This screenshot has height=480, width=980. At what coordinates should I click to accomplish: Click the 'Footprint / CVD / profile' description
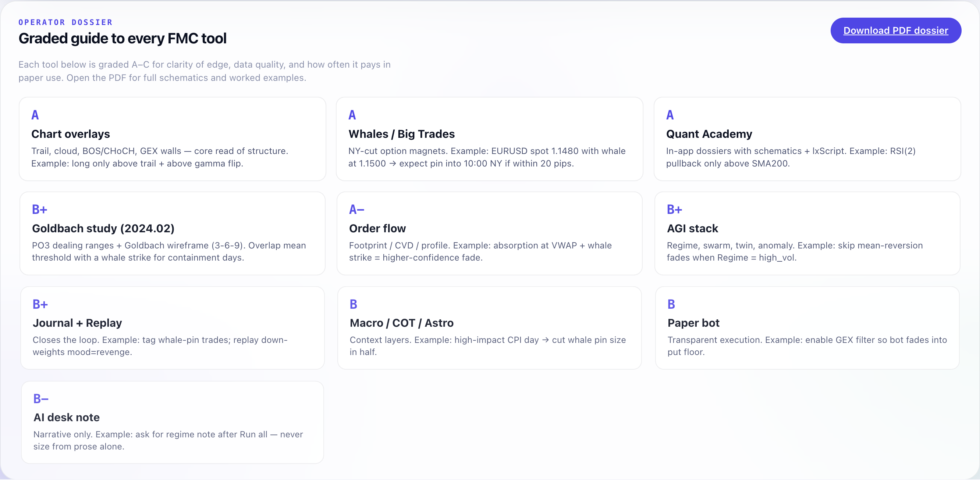[480, 251]
